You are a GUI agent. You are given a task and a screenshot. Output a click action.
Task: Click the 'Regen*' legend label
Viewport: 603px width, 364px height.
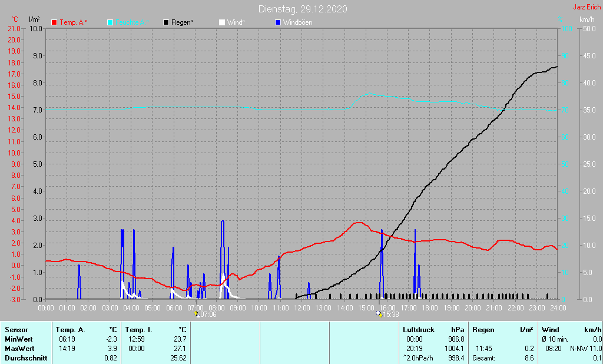(182, 22)
